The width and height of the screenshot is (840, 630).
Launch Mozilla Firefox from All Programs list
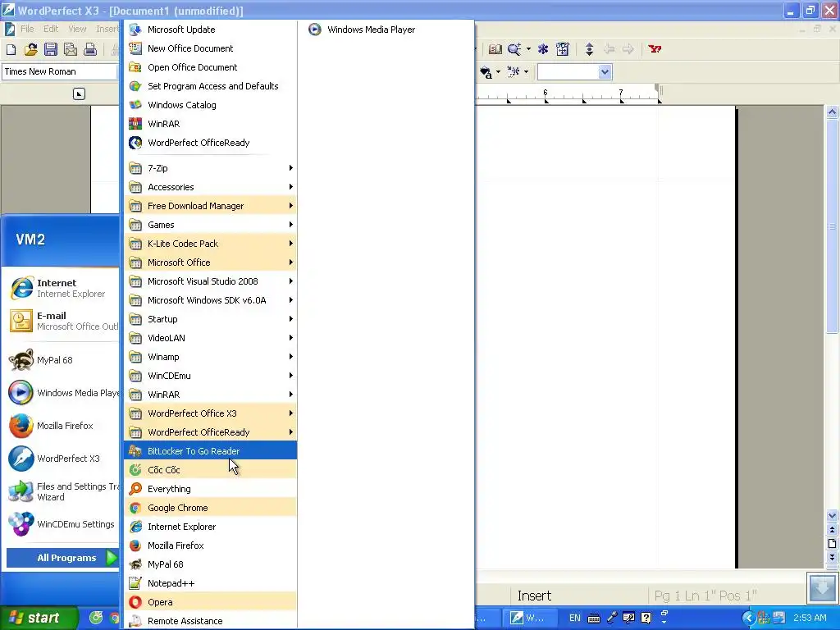click(210, 546)
